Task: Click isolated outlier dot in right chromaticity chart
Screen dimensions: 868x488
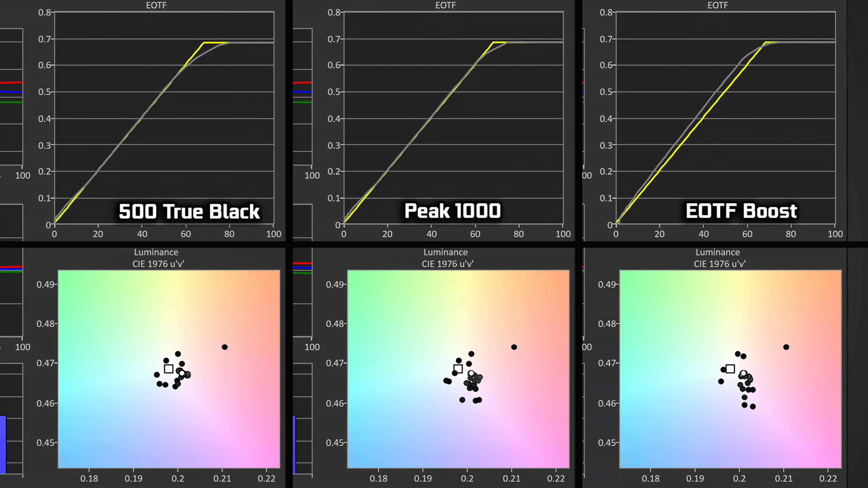Action: tap(786, 347)
